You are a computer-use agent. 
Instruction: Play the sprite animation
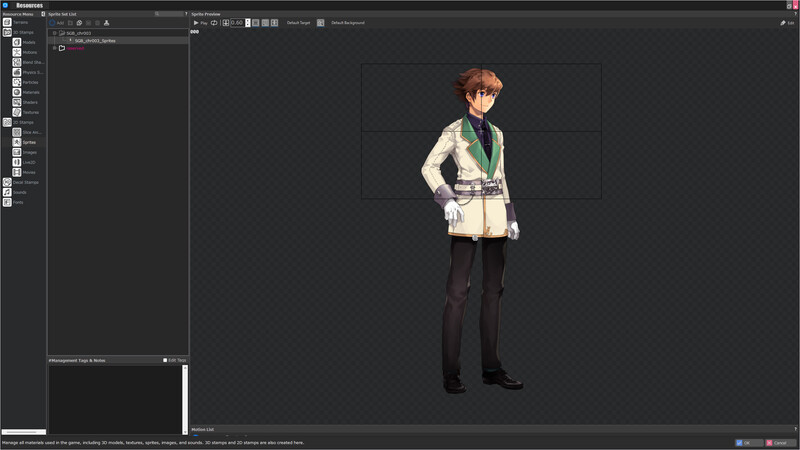point(200,23)
